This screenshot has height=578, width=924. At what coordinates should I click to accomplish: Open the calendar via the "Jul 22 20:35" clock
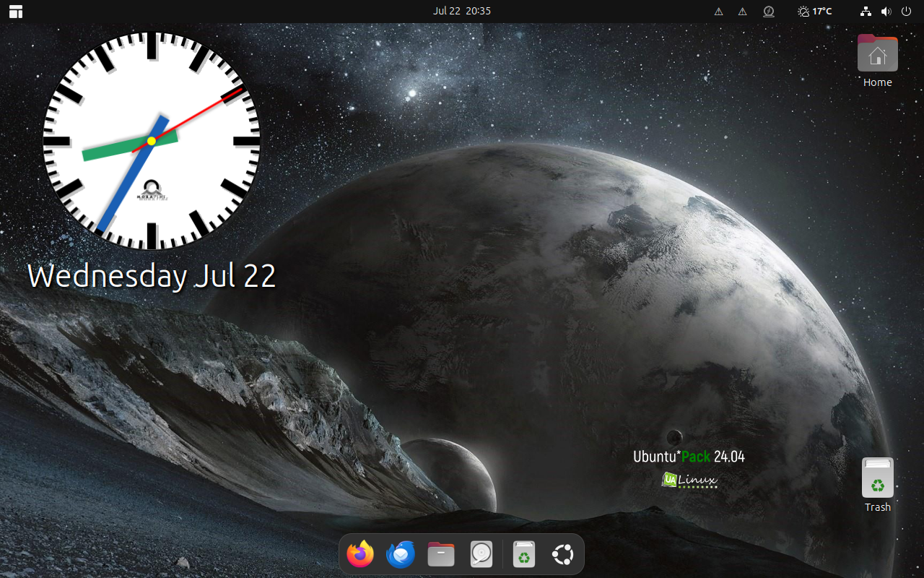pyautogui.click(x=462, y=11)
